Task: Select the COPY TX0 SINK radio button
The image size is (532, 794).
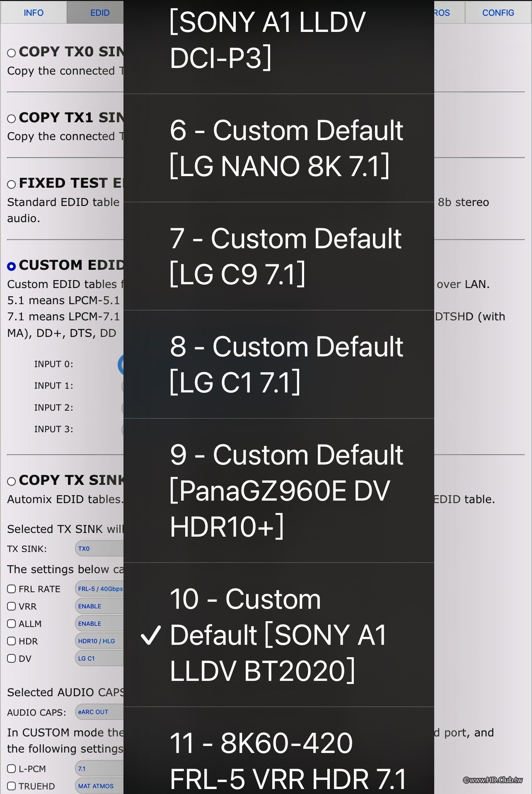Action: click(x=12, y=53)
